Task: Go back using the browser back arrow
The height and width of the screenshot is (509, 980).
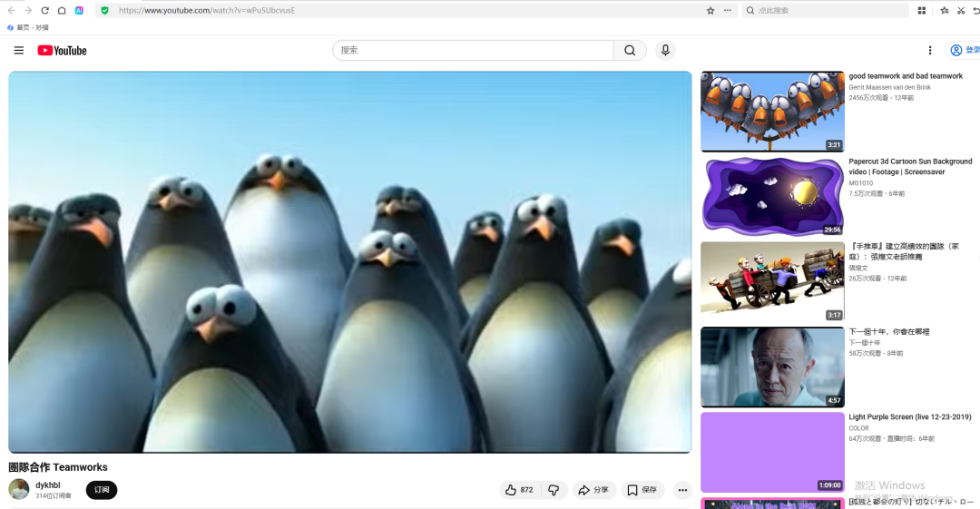Action: click(x=11, y=11)
